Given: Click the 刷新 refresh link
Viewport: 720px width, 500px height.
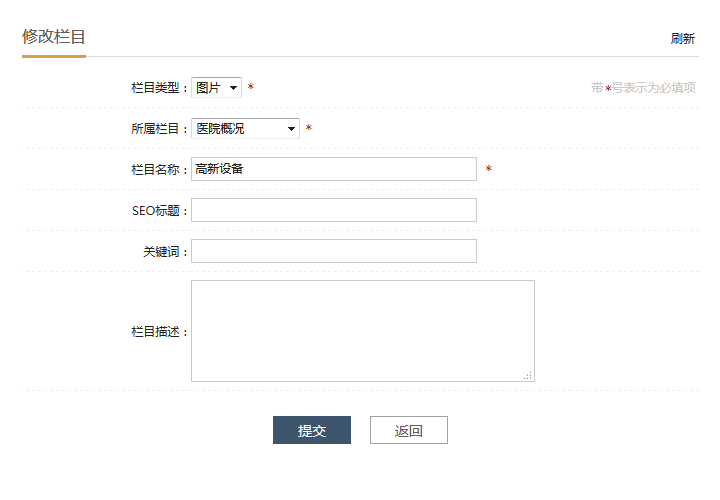Looking at the screenshot, I should click(x=682, y=39).
